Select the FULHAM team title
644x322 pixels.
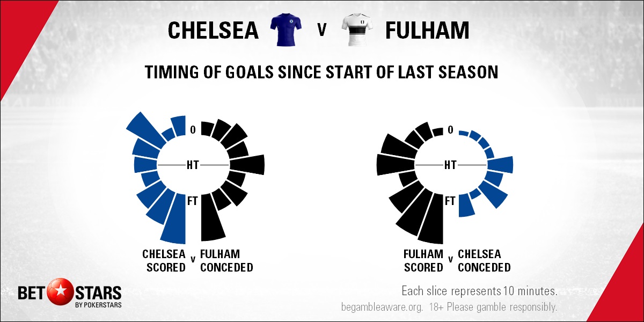[x=427, y=31]
